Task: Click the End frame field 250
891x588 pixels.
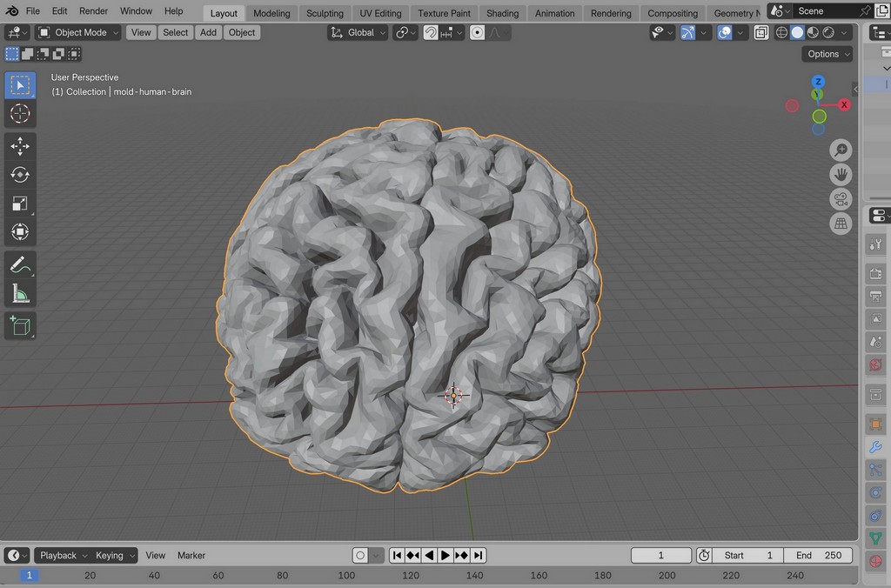Action: click(818, 555)
